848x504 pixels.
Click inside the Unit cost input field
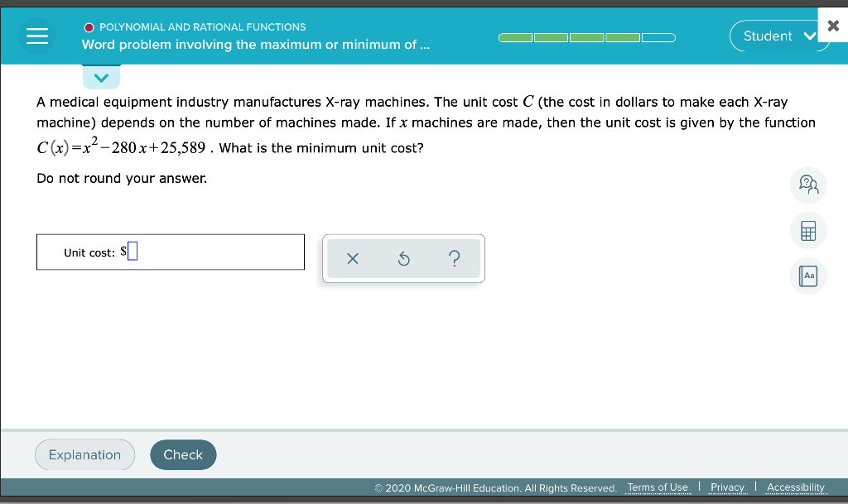pyautogui.click(x=134, y=252)
